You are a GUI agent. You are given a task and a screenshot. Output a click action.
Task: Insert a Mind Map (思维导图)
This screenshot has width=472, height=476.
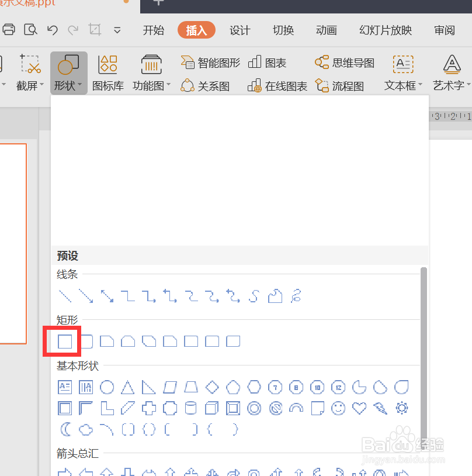point(344,63)
